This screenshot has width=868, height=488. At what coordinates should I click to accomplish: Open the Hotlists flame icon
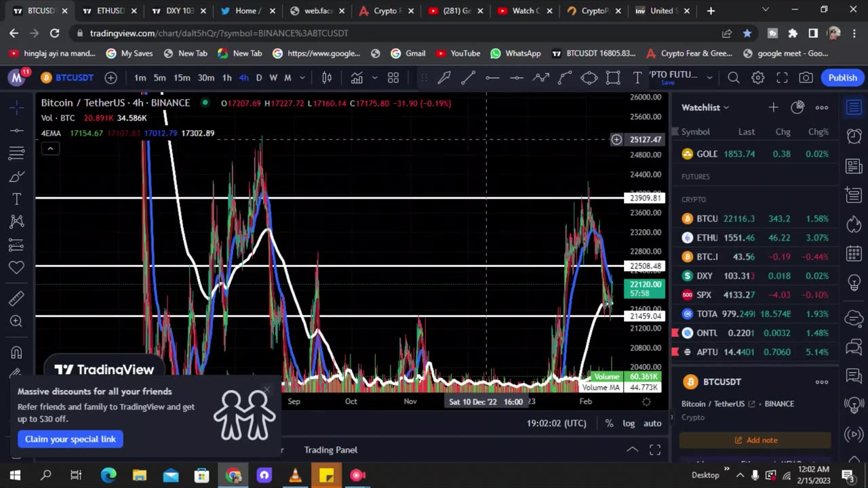click(x=854, y=224)
